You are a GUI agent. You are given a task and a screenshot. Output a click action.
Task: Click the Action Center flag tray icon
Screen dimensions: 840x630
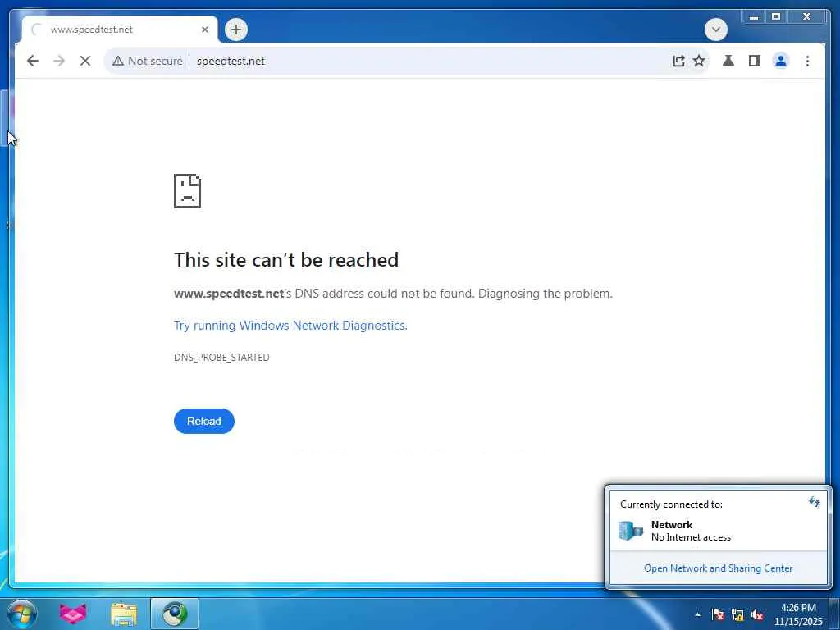tap(718, 614)
